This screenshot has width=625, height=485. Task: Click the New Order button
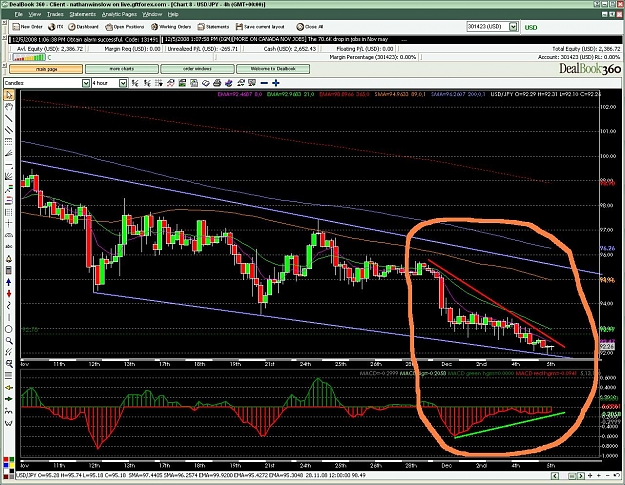tap(28, 27)
